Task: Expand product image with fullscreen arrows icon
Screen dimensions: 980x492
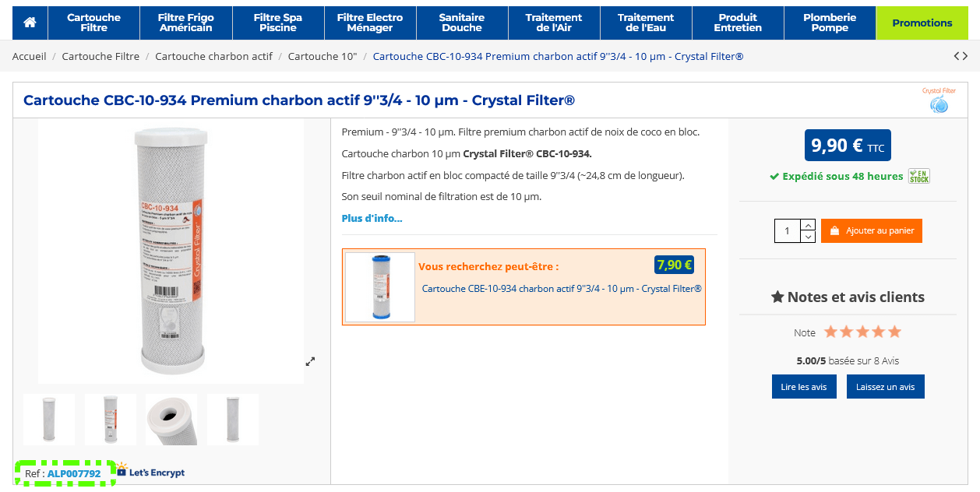Action: (x=310, y=361)
